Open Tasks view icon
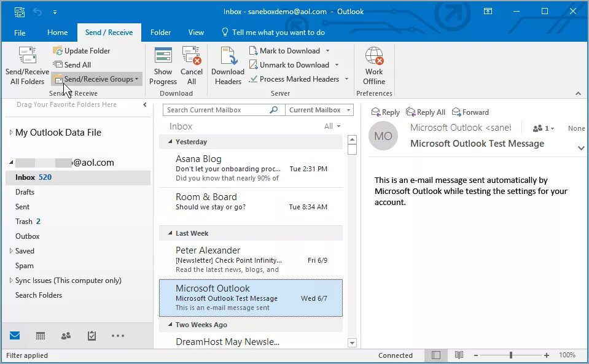 pyautogui.click(x=92, y=336)
